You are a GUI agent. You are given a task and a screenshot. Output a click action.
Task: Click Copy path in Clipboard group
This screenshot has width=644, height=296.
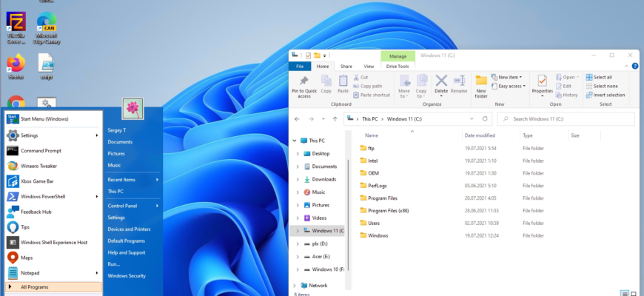(x=368, y=87)
